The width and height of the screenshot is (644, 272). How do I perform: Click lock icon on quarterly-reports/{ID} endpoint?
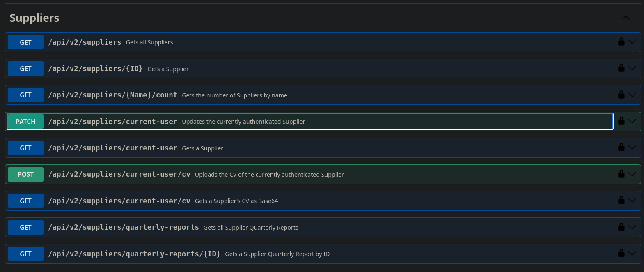coord(621,254)
